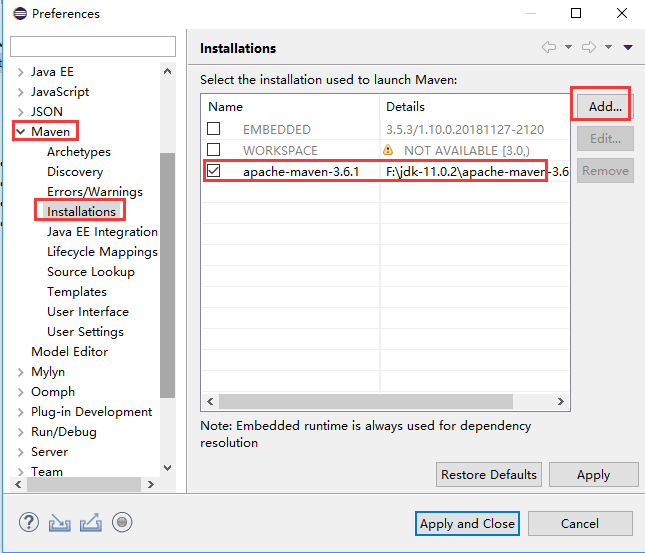Screen dimensions: 645x553
Task: Select Java EE Integration item
Action: click(x=102, y=232)
